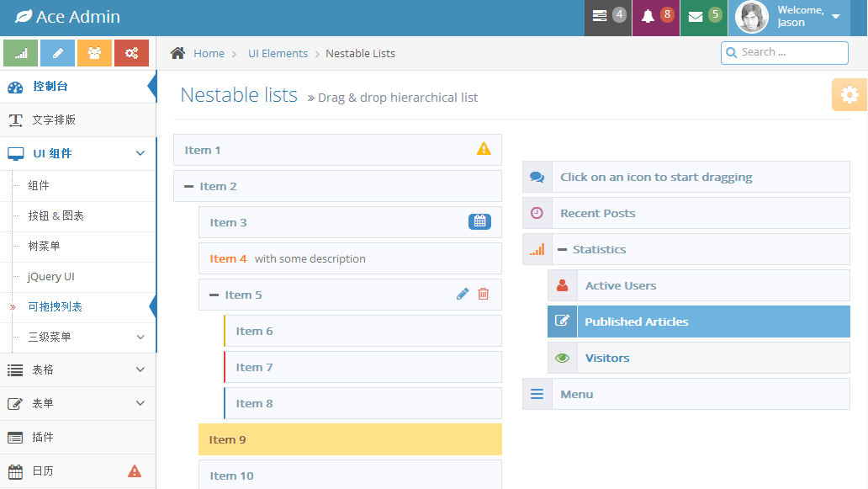Click the calendar icon on Item 3
The image size is (868, 489).
(479, 222)
